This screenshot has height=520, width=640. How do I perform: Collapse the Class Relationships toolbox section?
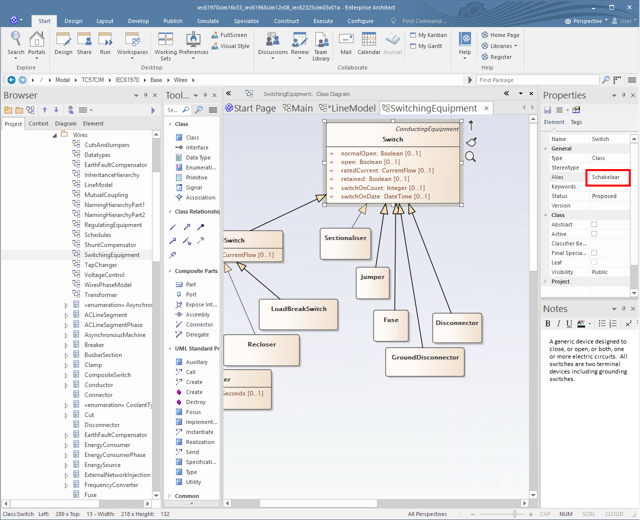[170, 211]
